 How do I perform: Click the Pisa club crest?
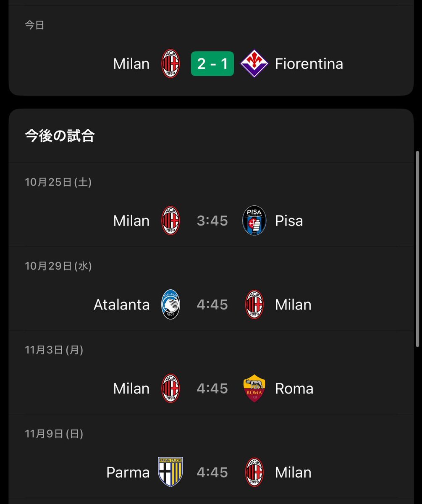pos(254,221)
